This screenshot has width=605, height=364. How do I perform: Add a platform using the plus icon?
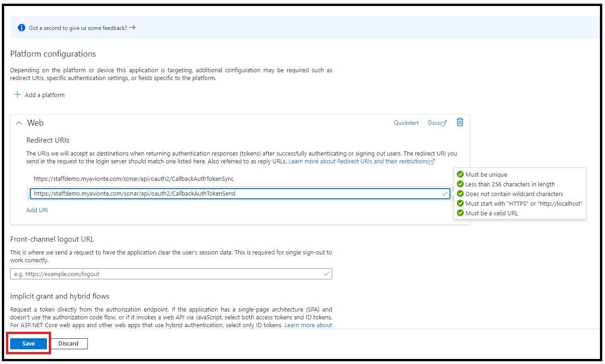(17, 95)
